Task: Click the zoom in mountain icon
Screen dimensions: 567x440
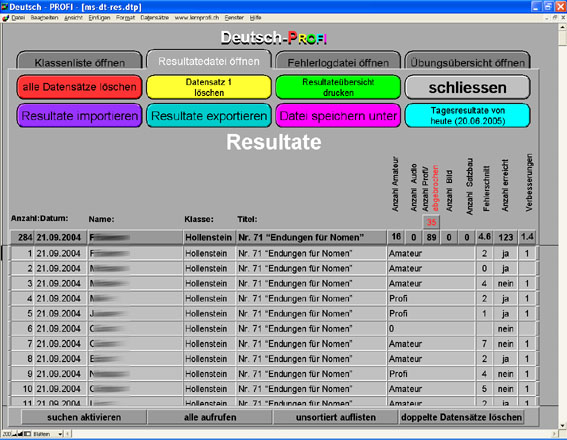Action: [x=20, y=434]
